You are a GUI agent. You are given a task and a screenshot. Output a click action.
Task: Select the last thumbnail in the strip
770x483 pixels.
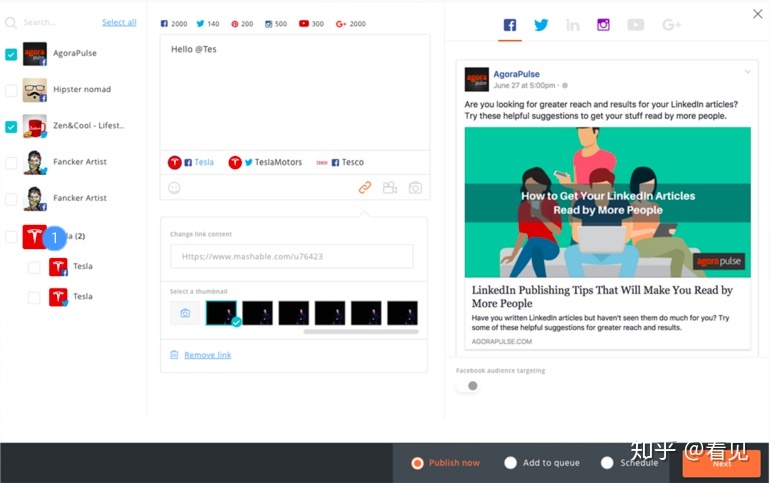(403, 313)
